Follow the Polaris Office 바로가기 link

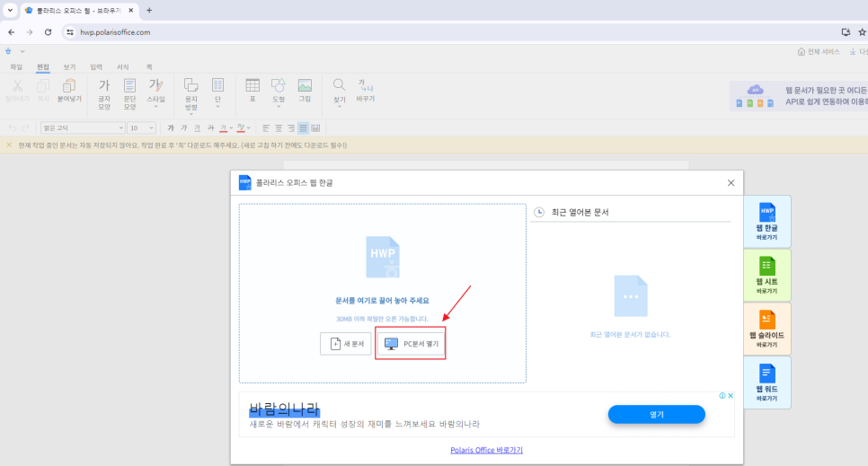pyautogui.click(x=487, y=450)
